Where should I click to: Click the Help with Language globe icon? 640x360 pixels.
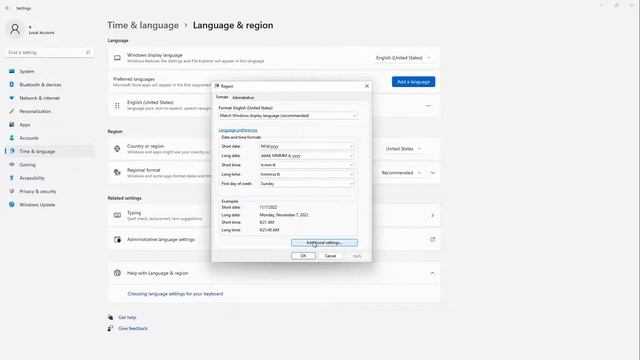point(117,273)
